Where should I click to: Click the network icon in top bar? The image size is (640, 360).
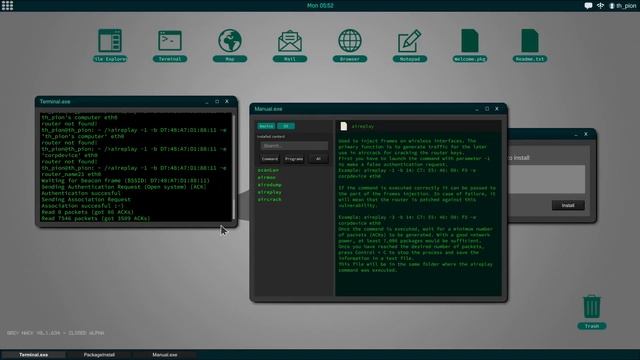pos(600,6)
